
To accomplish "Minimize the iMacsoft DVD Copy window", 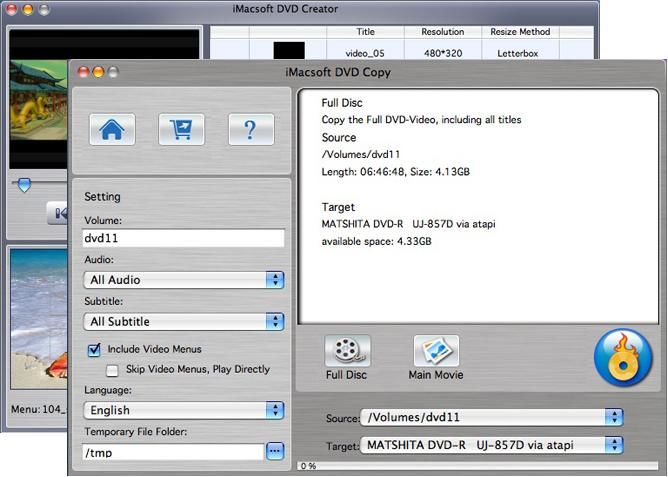I will click(98, 72).
